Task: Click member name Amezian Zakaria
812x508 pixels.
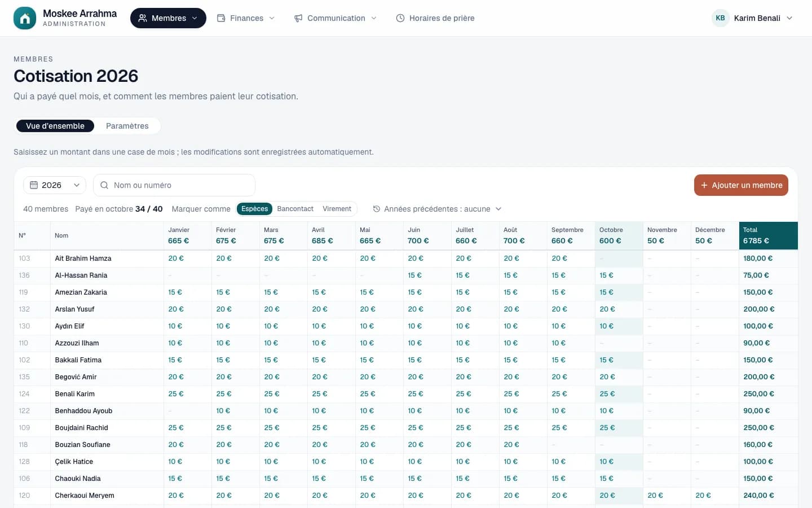Action: click(81, 292)
